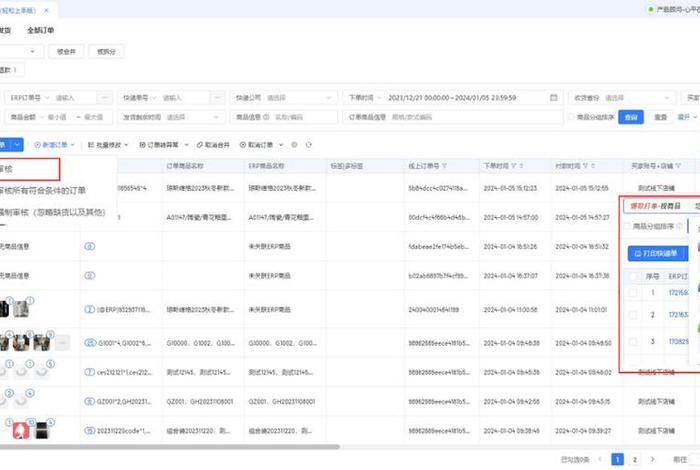Click filter icon on 买家账号+店铺 column
This screenshot has height=470, width=700.
[x=678, y=166]
